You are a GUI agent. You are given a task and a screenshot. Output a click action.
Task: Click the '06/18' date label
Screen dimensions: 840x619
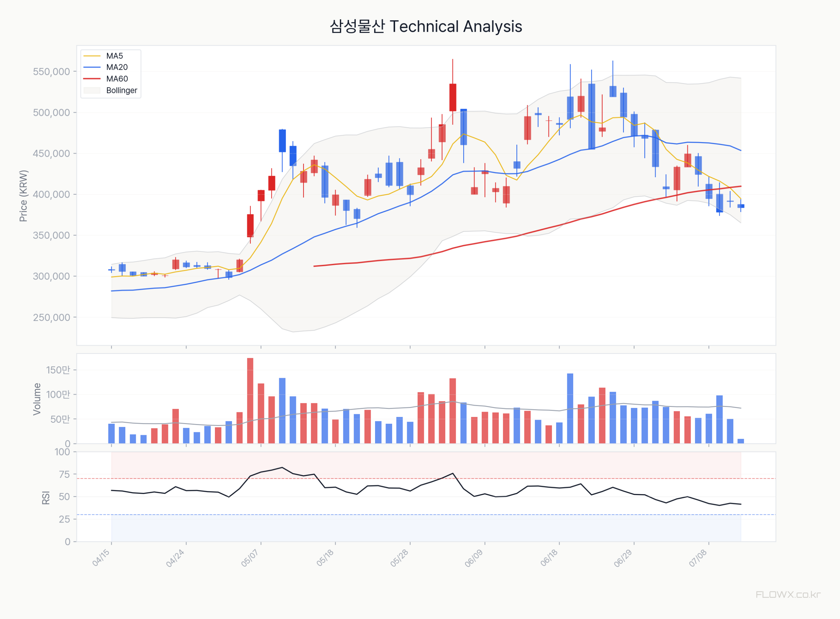coord(549,558)
